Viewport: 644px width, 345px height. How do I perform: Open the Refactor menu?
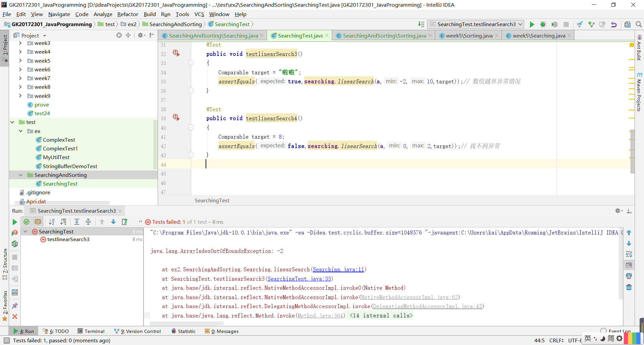click(x=127, y=14)
